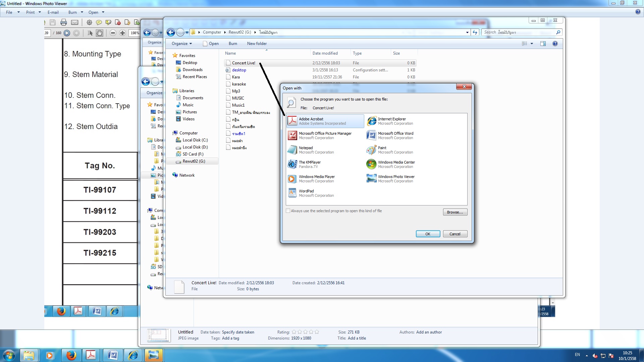
Task: Select the file named 'MUSIC'
Action: [238, 98]
